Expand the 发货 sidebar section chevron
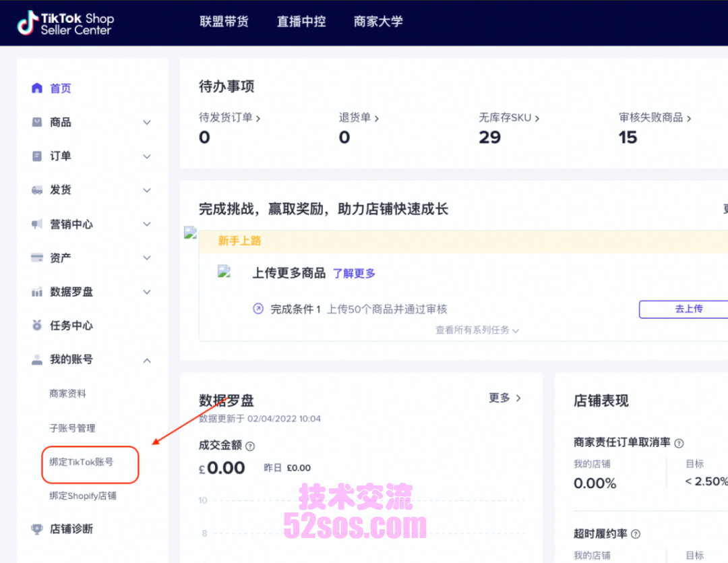 click(x=147, y=190)
